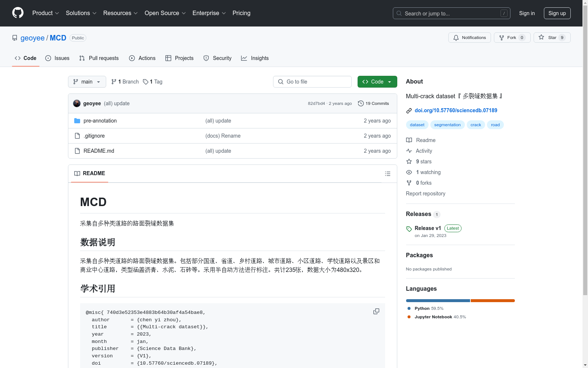
Task: Go to the Pricing page
Action: coord(241,13)
